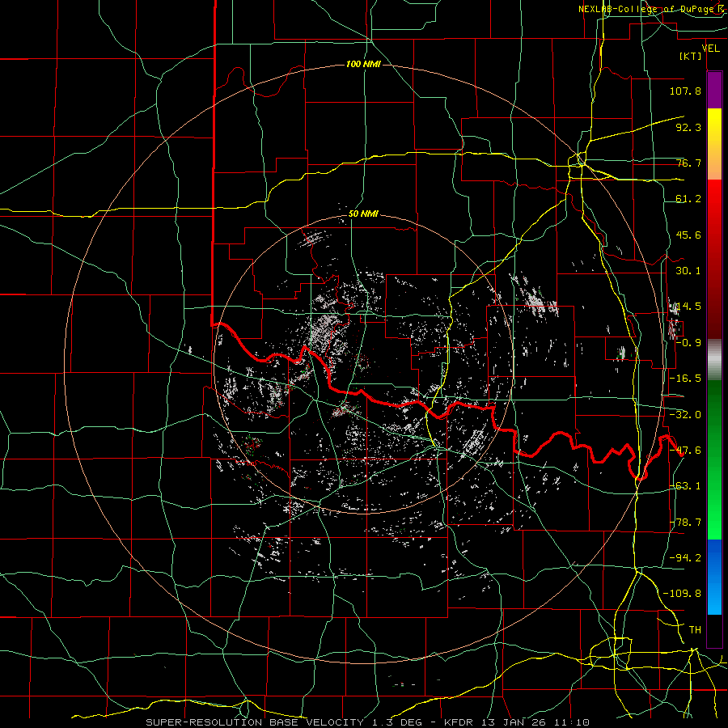This screenshot has width=728, height=728.
Task: Click the 30.1 value on velocity scale
Action: [688, 271]
